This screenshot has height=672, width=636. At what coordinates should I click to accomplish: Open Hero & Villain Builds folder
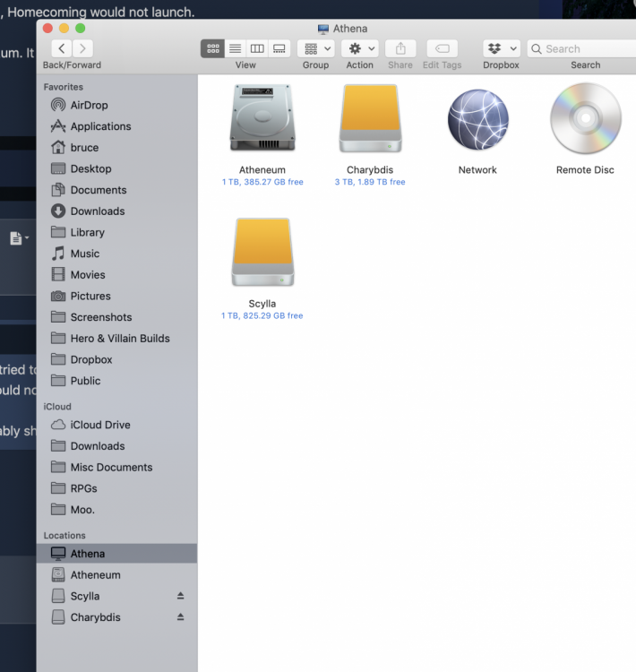[x=116, y=339]
